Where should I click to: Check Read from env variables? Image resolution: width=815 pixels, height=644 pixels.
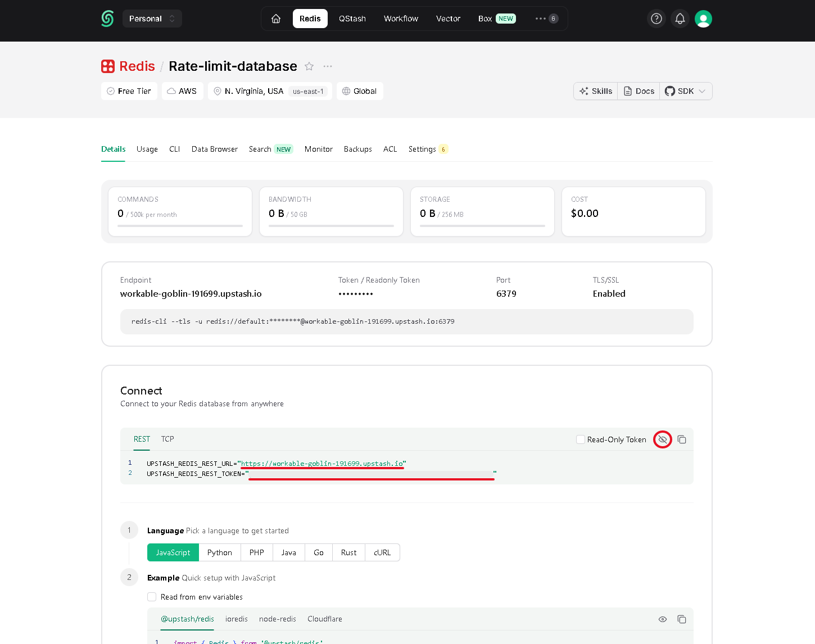[x=152, y=597]
